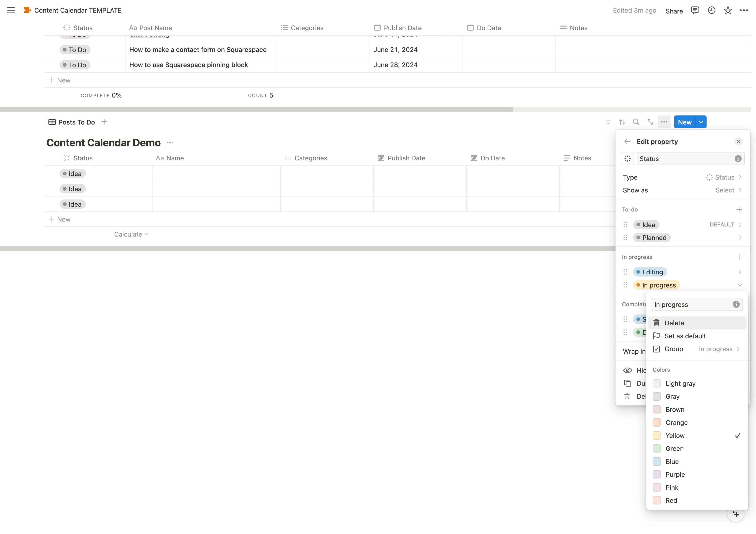The width and height of the screenshot is (756, 534).
Task: Click Delete in the option menu
Action: point(674,323)
